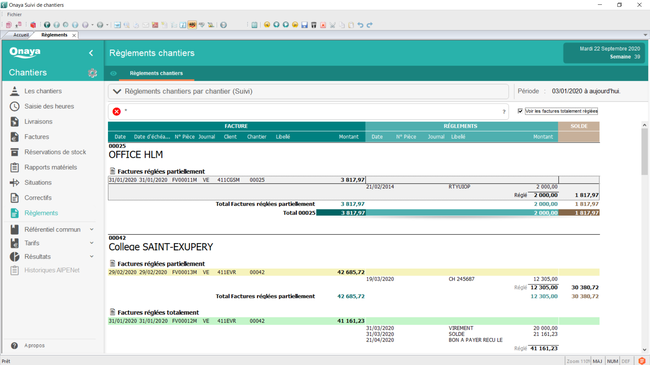Click the question mark in filter bar
Screen dimensions: 650x365
(504, 112)
